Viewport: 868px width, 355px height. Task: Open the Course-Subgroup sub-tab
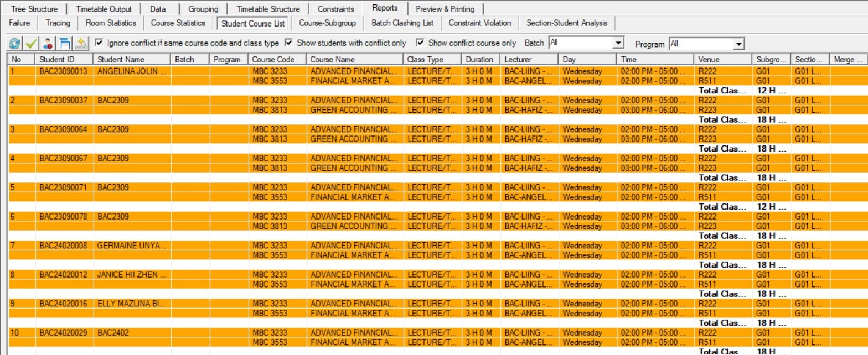(x=328, y=23)
